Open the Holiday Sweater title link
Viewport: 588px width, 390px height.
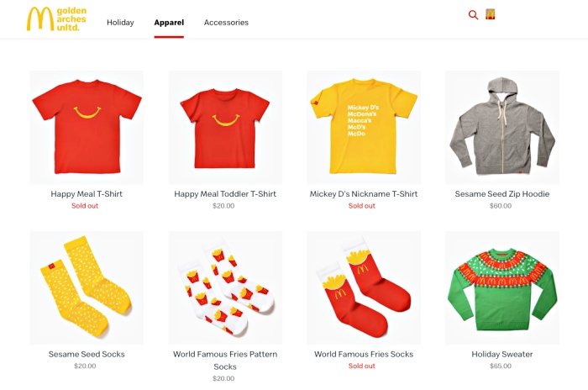click(x=502, y=355)
